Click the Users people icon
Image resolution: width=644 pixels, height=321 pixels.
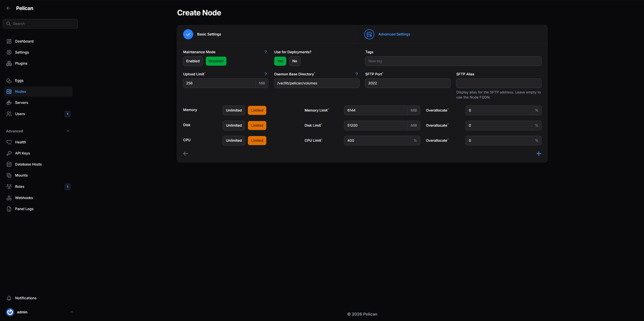coord(9,114)
